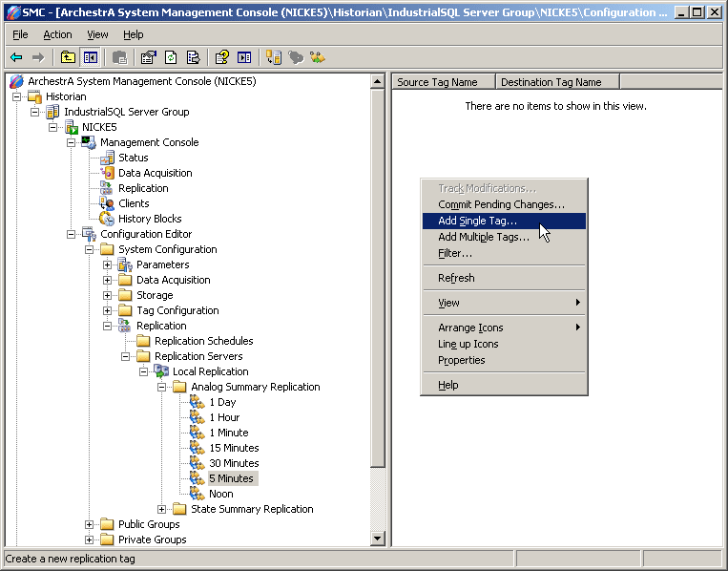Expand the State Summary Replication node
The image size is (728, 571).
tap(161, 509)
